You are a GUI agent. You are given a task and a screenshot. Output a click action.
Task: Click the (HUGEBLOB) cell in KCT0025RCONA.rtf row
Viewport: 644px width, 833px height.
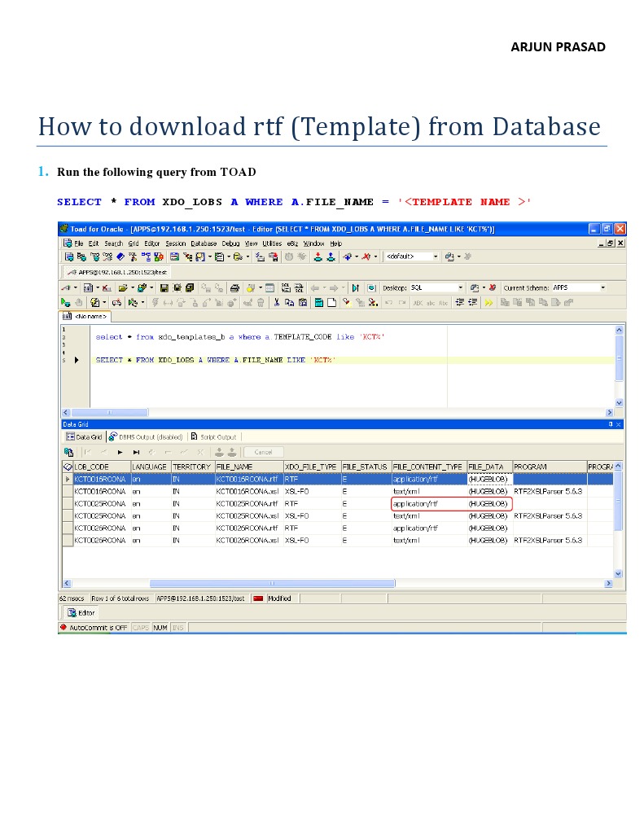click(488, 503)
